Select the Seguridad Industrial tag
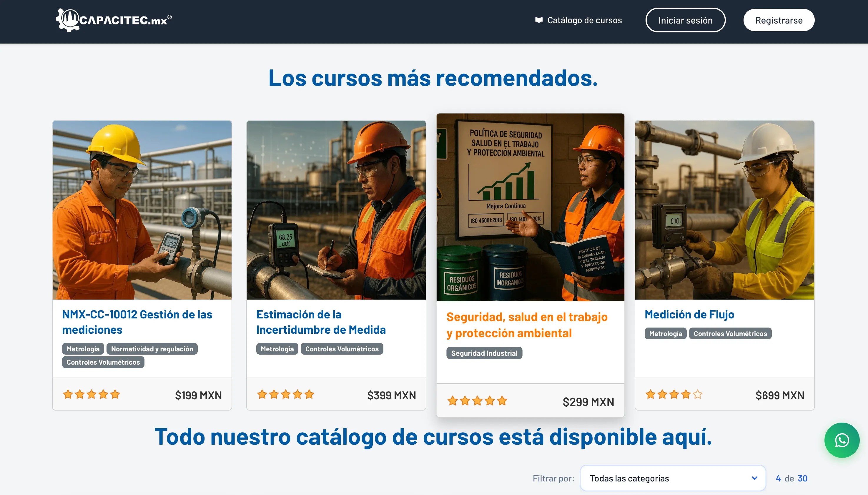 tap(484, 353)
